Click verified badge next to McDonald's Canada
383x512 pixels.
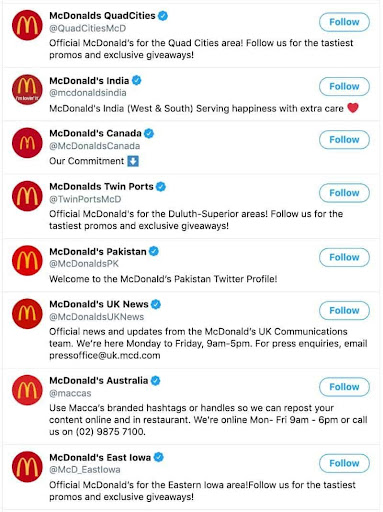click(149, 133)
